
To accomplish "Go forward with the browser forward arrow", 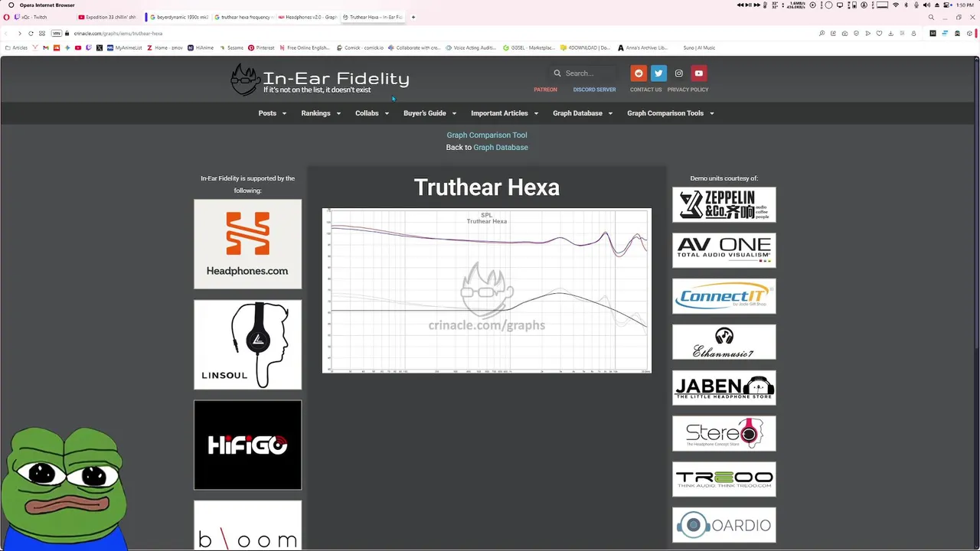I will tap(20, 34).
